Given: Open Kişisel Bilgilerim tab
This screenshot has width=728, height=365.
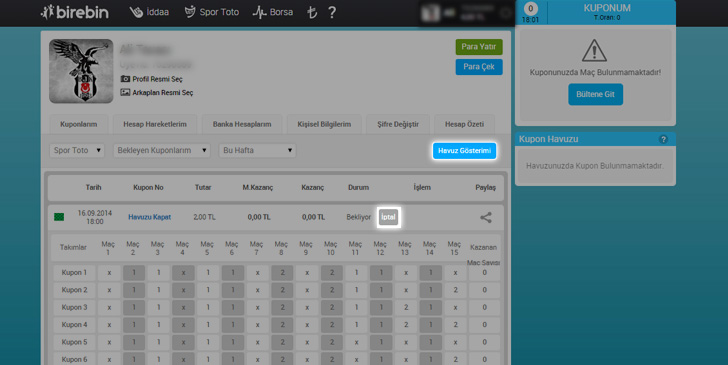Looking at the screenshot, I should pos(324,124).
